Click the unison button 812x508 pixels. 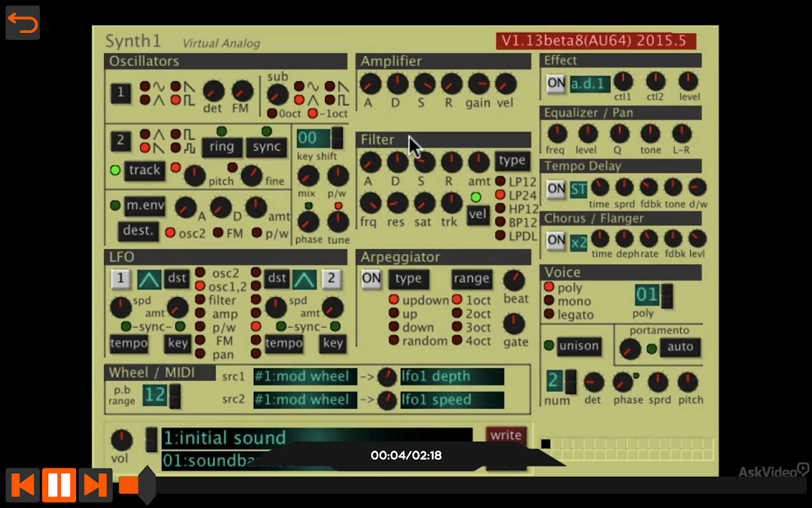(x=578, y=346)
